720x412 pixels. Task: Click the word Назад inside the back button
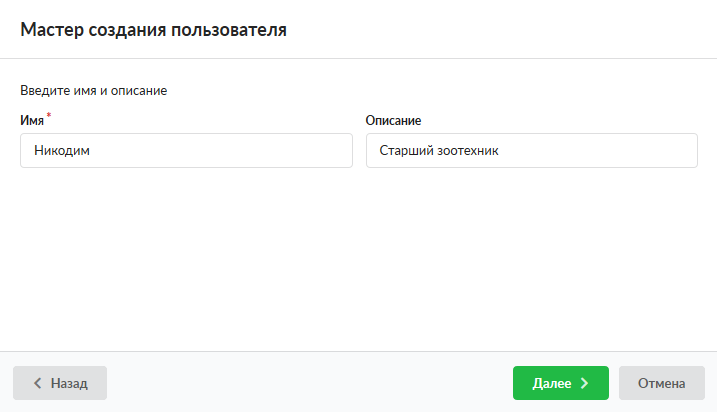(69, 383)
